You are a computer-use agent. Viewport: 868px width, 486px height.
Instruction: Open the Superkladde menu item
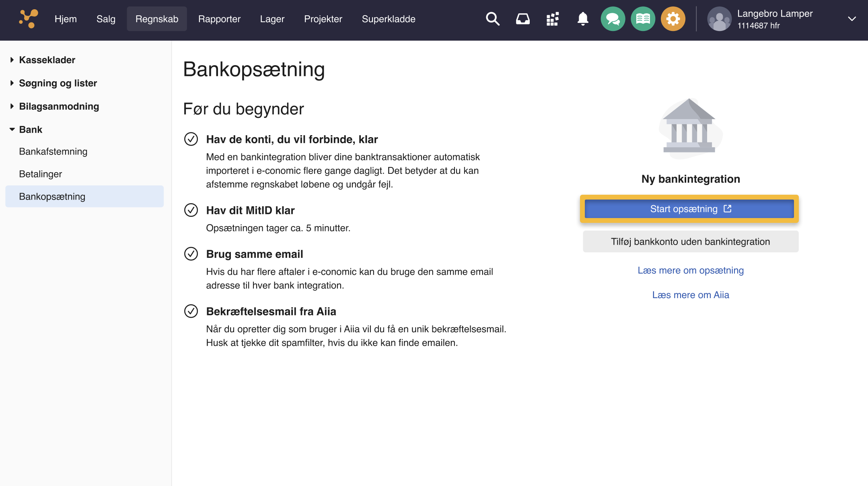(x=389, y=19)
